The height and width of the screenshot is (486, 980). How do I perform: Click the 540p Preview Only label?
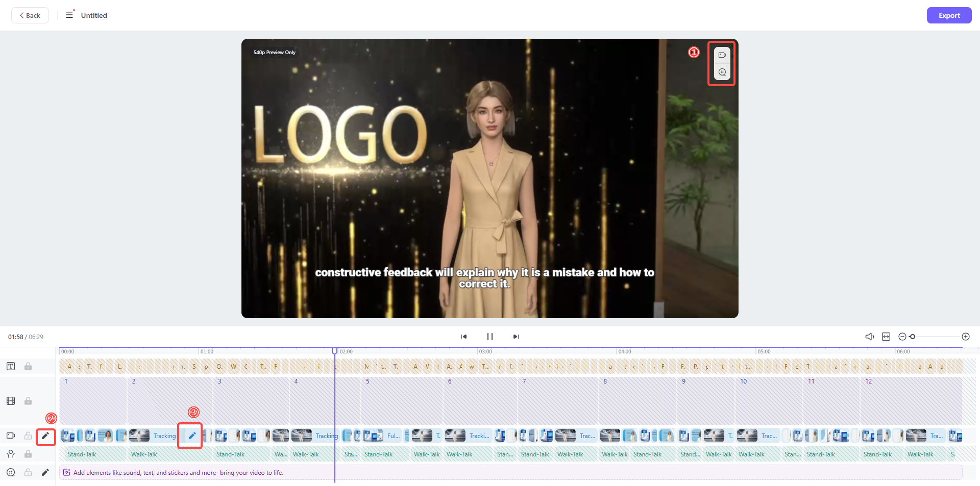[x=275, y=52]
